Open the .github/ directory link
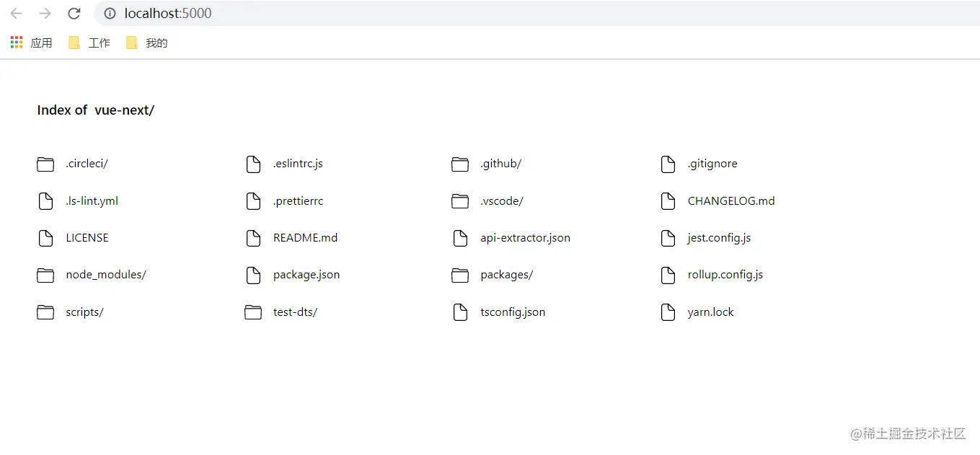This screenshot has height=455, width=980. pyautogui.click(x=500, y=164)
